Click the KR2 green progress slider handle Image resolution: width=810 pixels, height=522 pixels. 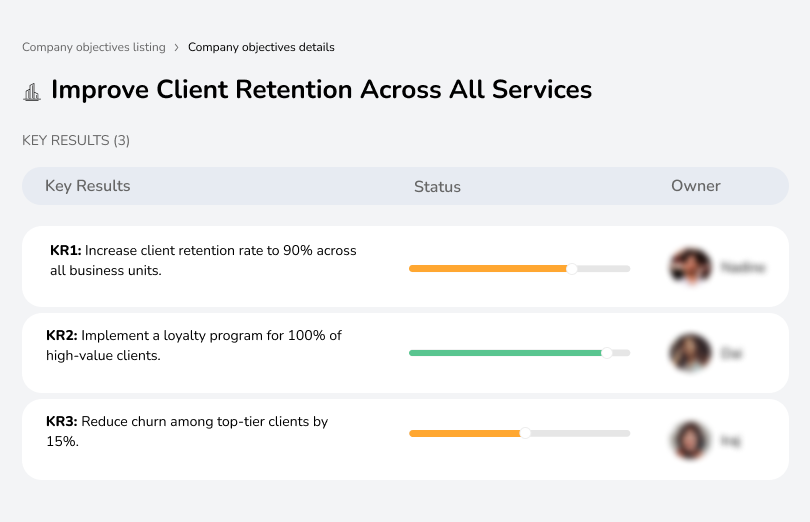click(x=607, y=353)
